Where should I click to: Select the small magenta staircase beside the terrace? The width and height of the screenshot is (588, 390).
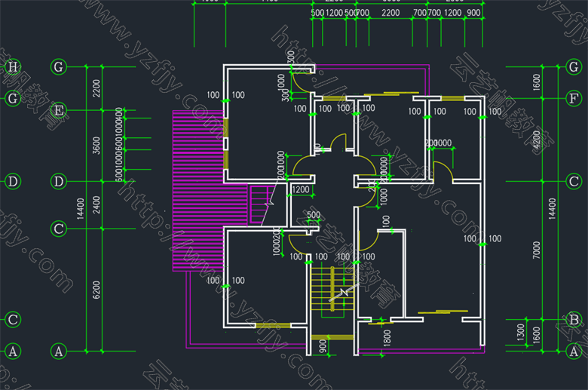pos(262,205)
